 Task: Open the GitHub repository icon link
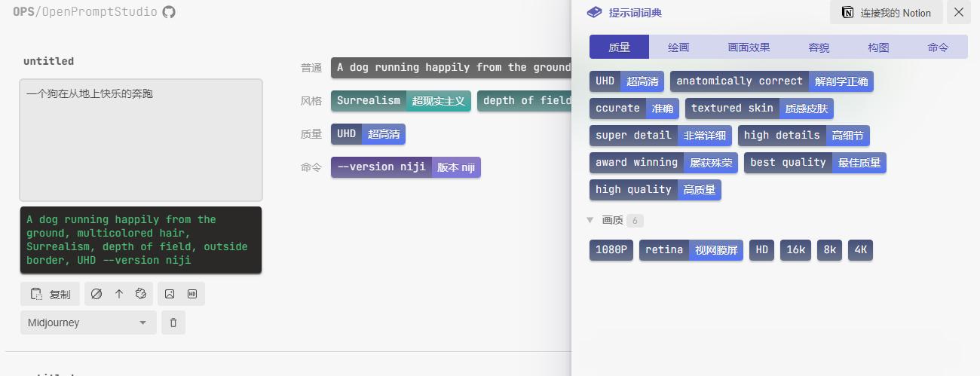pyautogui.click(x=169, y=12)
